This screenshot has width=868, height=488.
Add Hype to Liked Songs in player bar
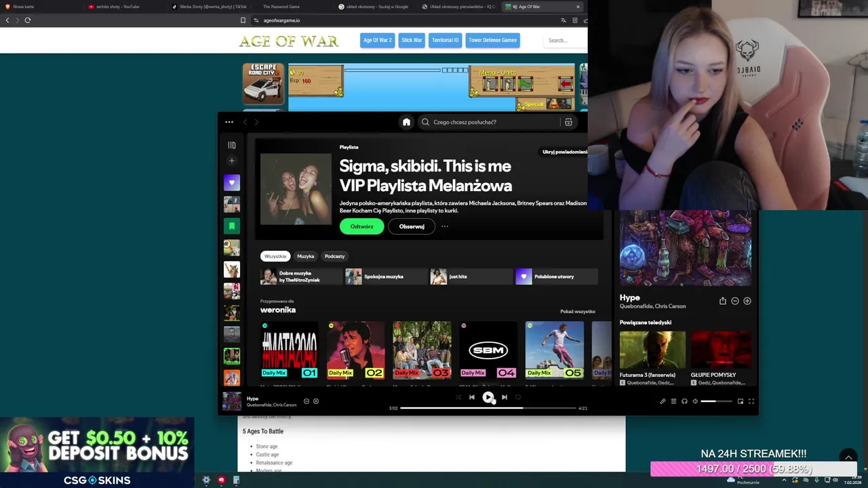[x=316, y=401]
